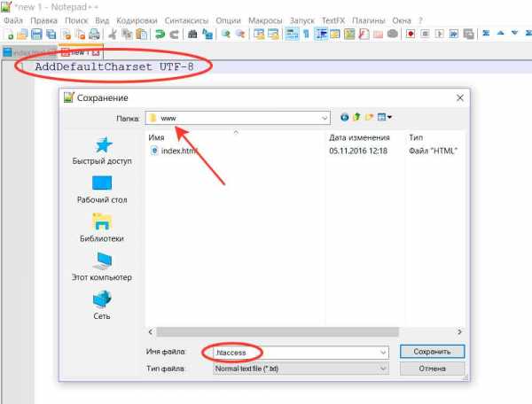The width and height of the screenshot is (532, 404).
Task: Expand the file name (Имя файла) dropdown arrow
Action: [x=382, y=352]
